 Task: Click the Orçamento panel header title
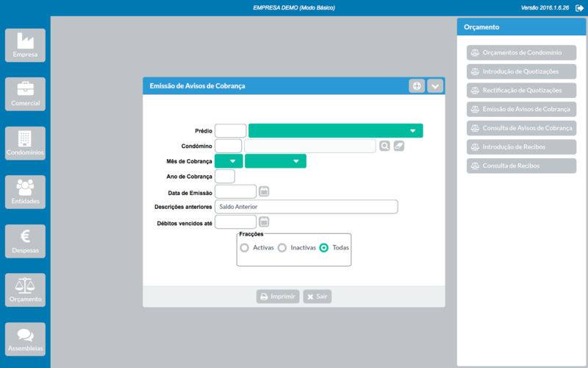(481, 27)
